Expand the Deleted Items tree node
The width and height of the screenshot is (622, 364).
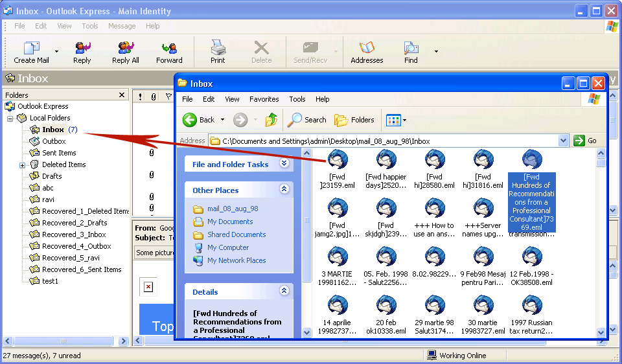pyautogui.click(x=22, y=165)
